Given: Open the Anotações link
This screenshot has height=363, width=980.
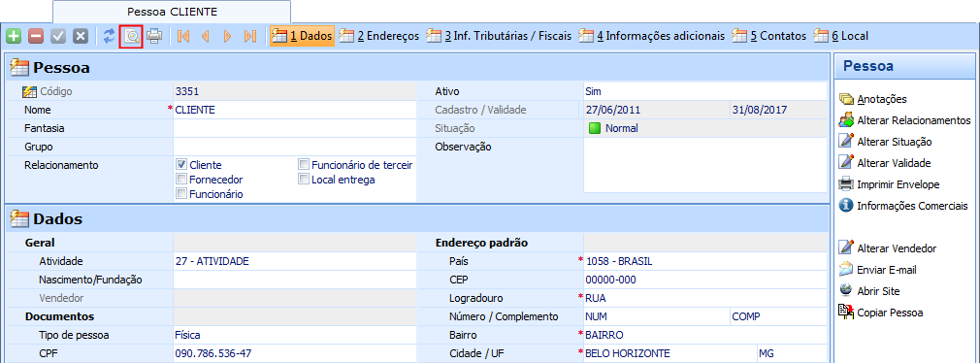Looking at the screenshot, I should (881, 99).
